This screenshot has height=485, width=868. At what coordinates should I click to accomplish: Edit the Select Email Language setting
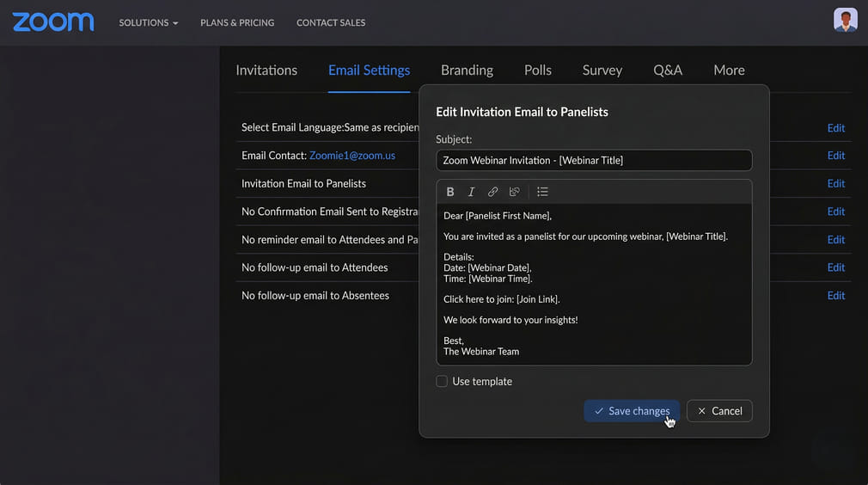835,128
